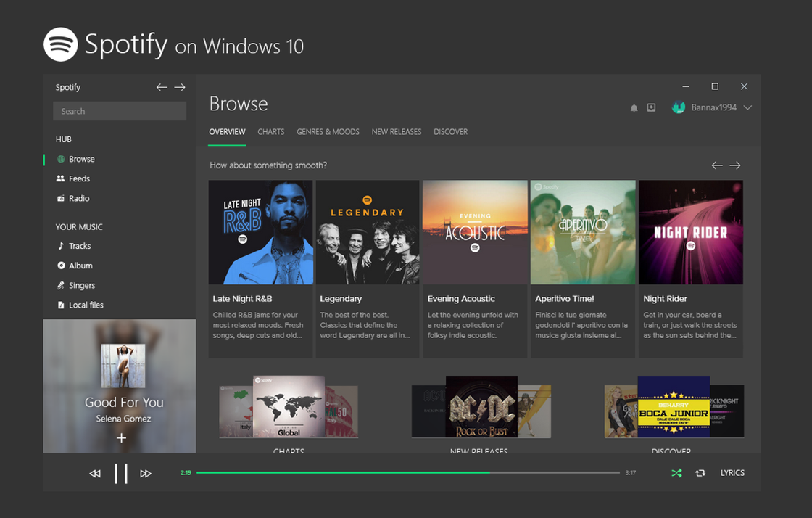
Task: Seek within the song progress bar
Action: click(407, 473)
